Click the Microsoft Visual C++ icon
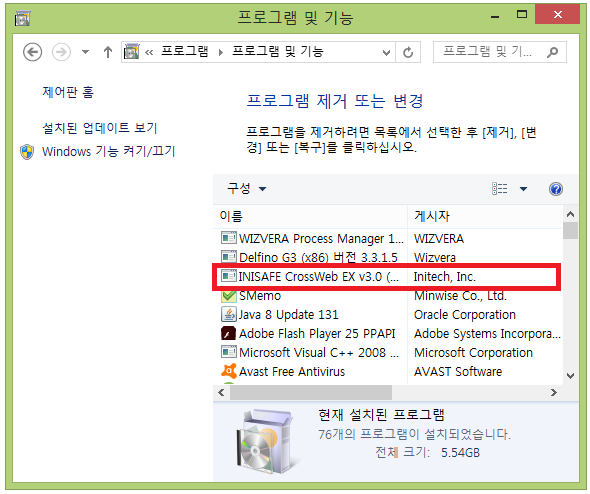This screenshot has height=494, width=590. coord(228,352)
